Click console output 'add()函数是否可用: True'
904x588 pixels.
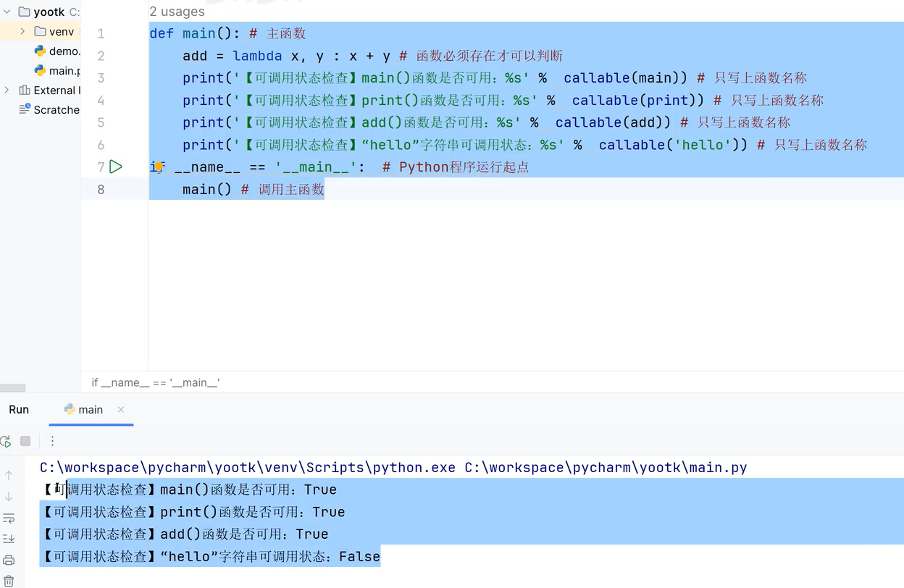244,534
